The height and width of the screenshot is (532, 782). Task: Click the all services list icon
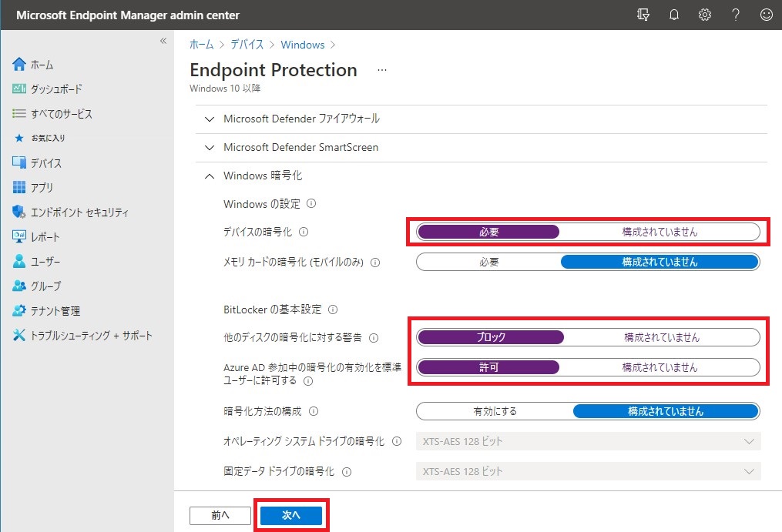point(19,114)
